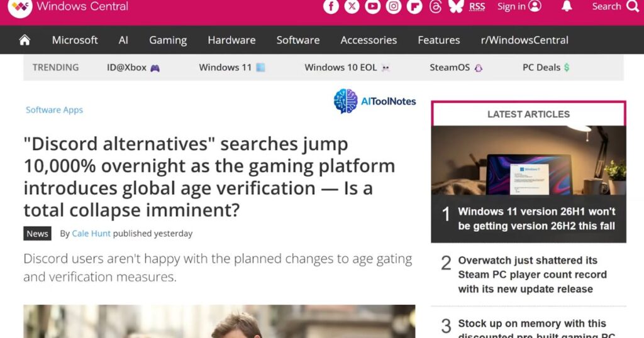The image size is (644, 338).
Task: Open the Windows 11 26H1 article thumbnail
Action: coord(528,160)
